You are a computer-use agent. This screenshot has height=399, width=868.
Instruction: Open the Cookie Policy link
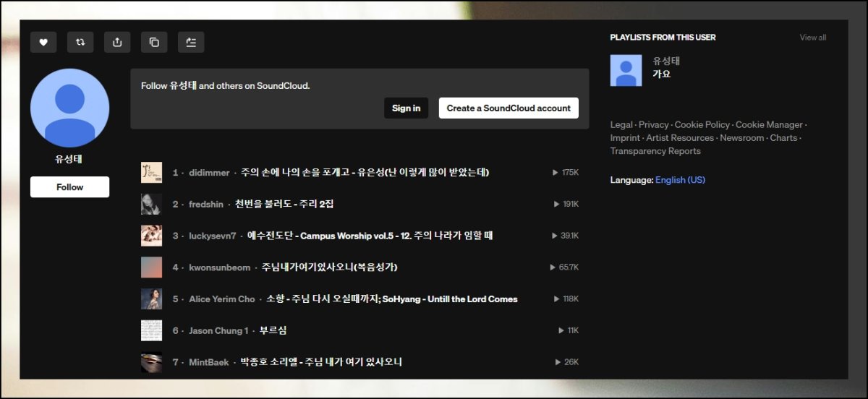(x=702, y=125)
